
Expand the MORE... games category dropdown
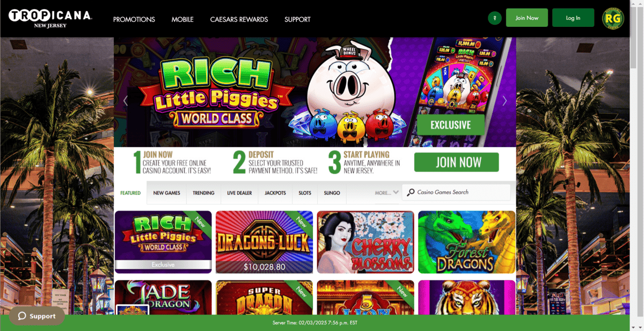point(386,192)
